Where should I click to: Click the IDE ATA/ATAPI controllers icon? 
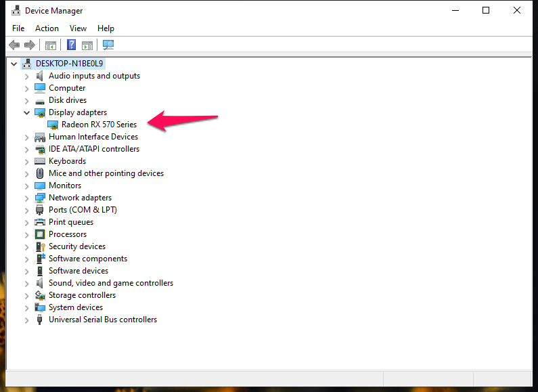pos(40,150)
